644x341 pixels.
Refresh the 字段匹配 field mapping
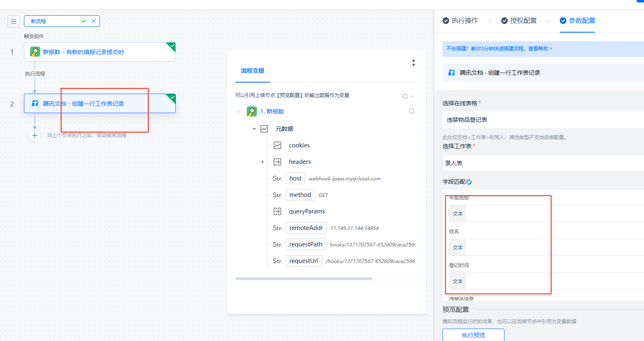pyautogui.click(x=469, y=182)
